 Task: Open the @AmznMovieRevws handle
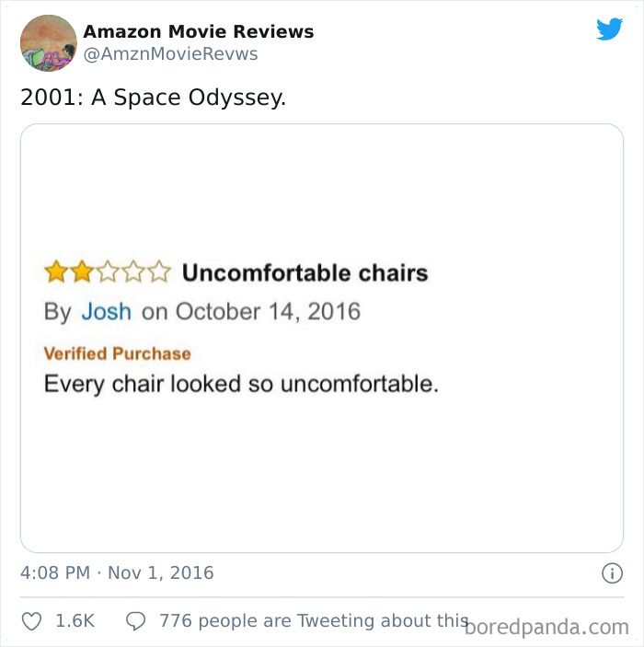171,54
